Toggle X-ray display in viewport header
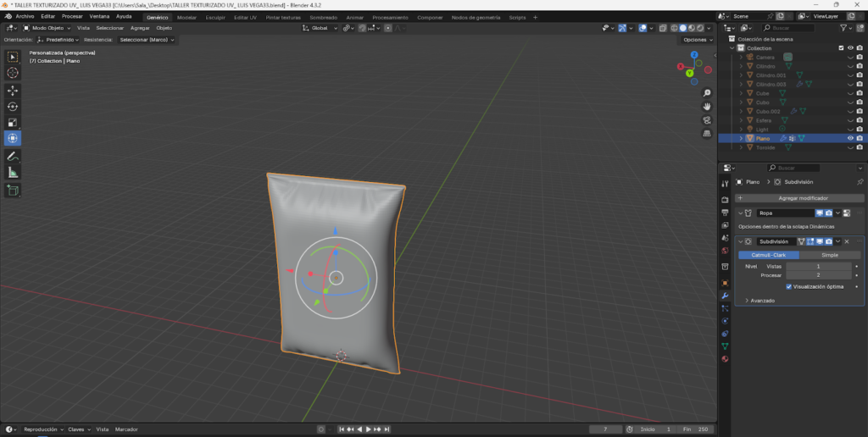The height and width of the screenshot is (437, 868). (x=663, y=28)
